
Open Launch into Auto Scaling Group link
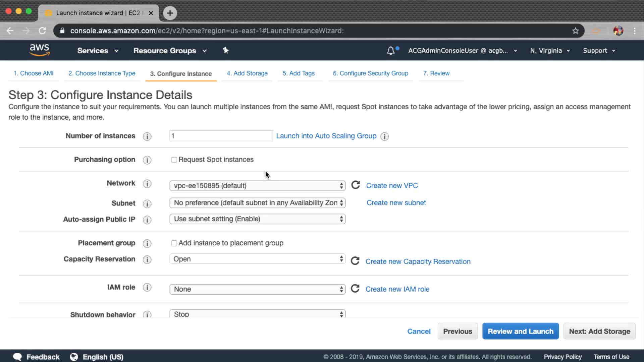(x=326, y=136)
